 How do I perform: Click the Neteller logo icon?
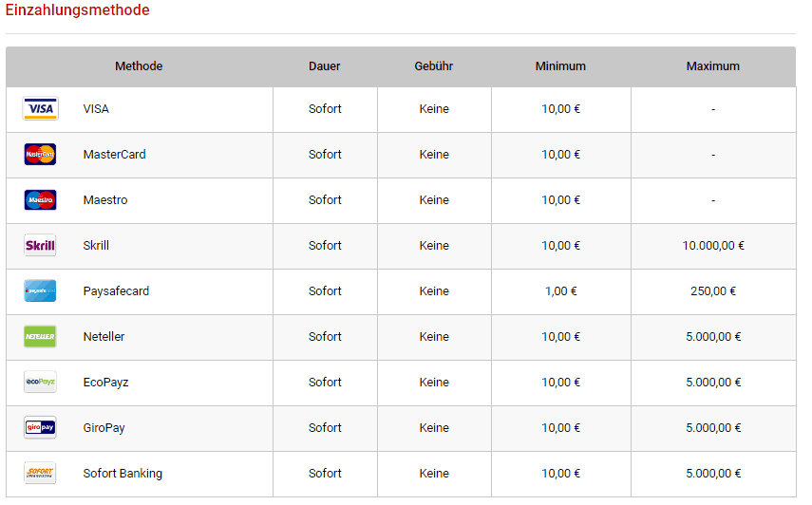tap(40, 337)
